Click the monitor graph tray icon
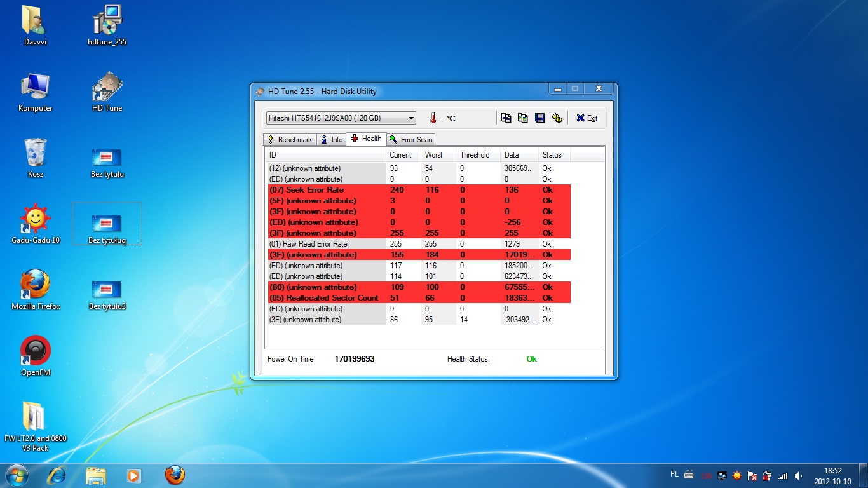868x488 pixels. (x=722, y=475)
